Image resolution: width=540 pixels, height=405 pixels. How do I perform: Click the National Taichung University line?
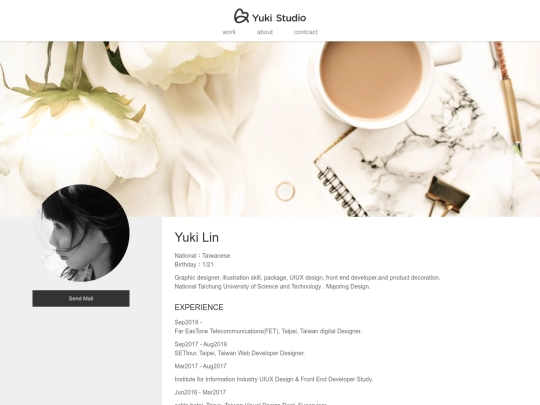click(x=272, y=287)
